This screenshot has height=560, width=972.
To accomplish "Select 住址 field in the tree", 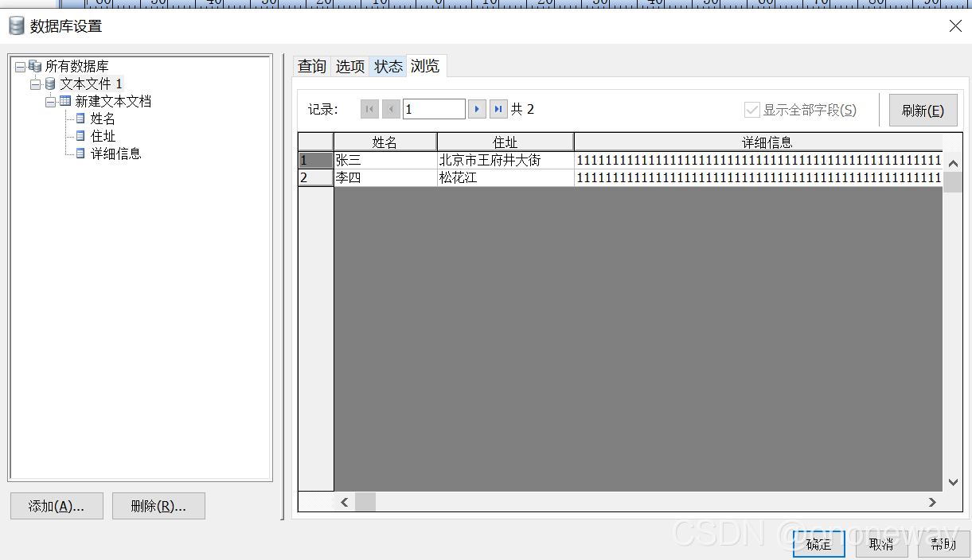I will point(103,136).
